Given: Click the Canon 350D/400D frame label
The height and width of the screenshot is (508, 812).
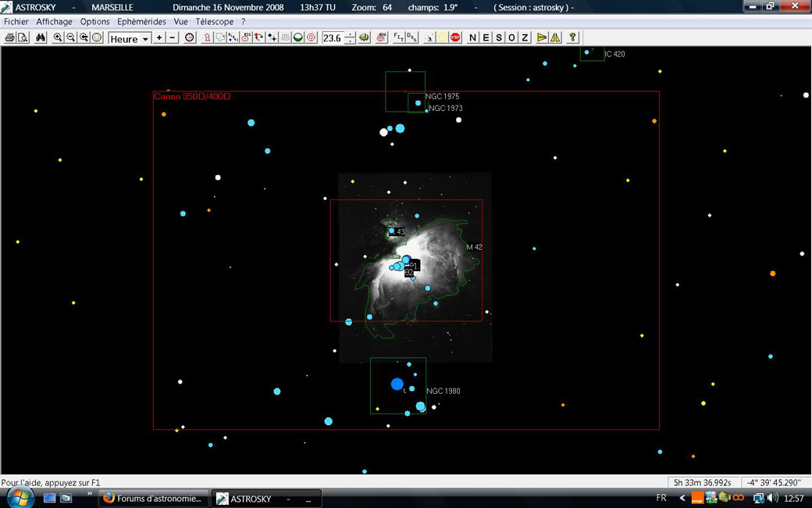Looking at the screenshot, I should click(192, 96).
